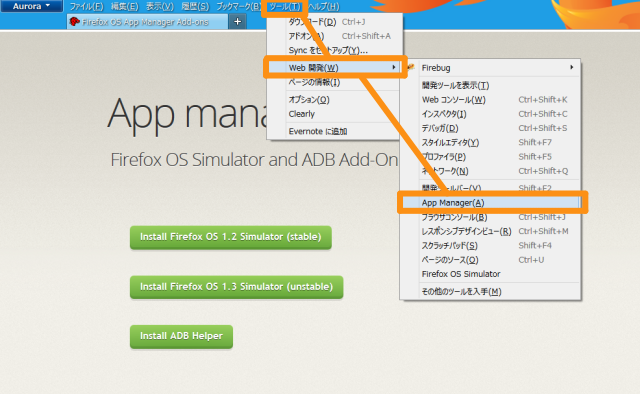Open the 編集(E) menu
Viewport: 640px width, 394px height.
click(124, 7)
